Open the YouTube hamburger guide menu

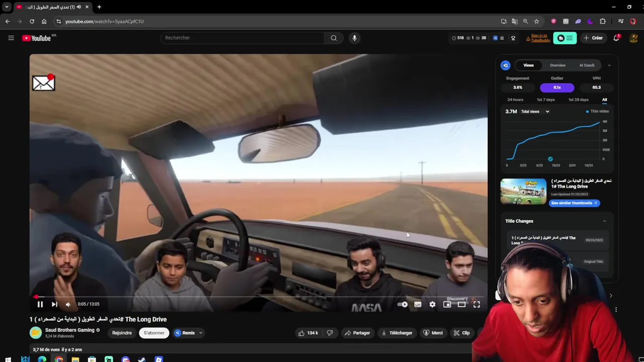(x=11, y=38)
